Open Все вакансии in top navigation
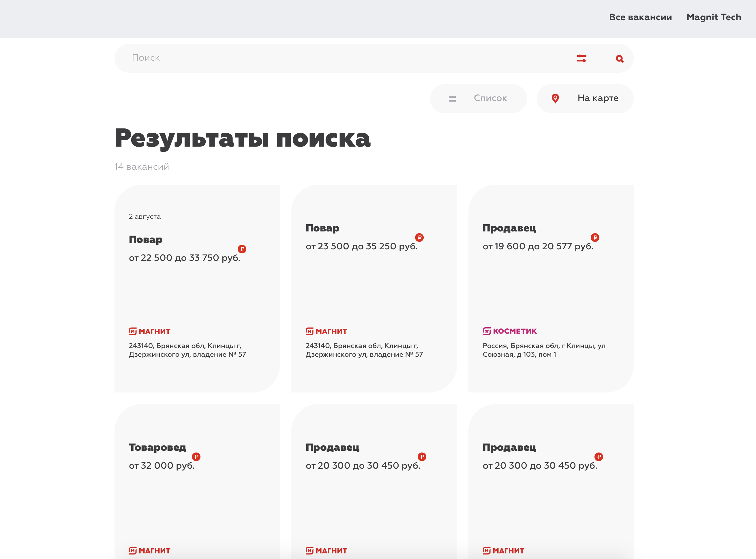 click(x=640, y=17)
